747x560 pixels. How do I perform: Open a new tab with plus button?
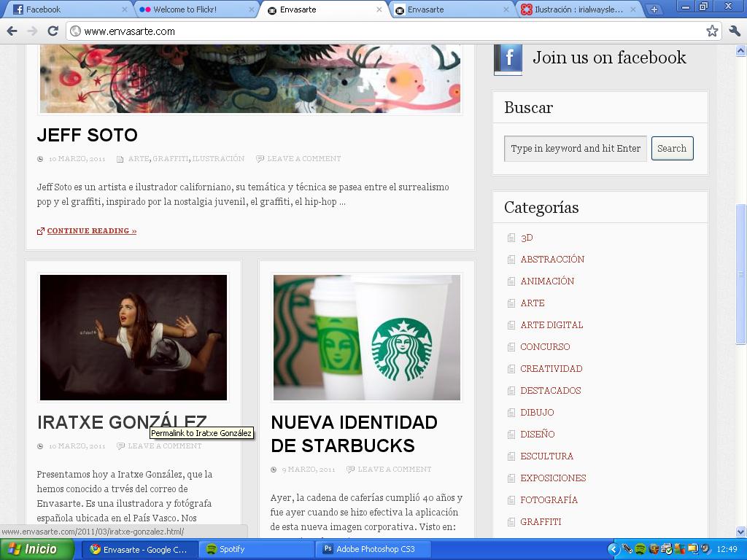(x=654, y=9)
